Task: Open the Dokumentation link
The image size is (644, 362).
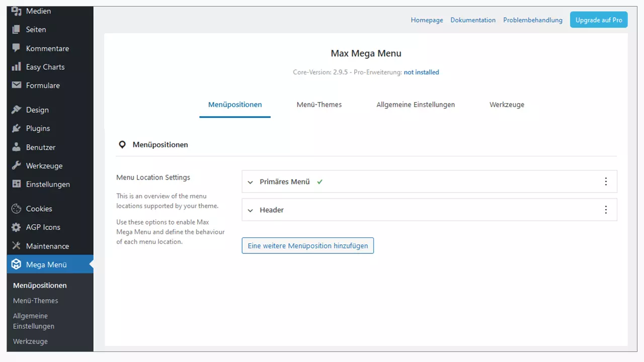Action: [473, 20]
